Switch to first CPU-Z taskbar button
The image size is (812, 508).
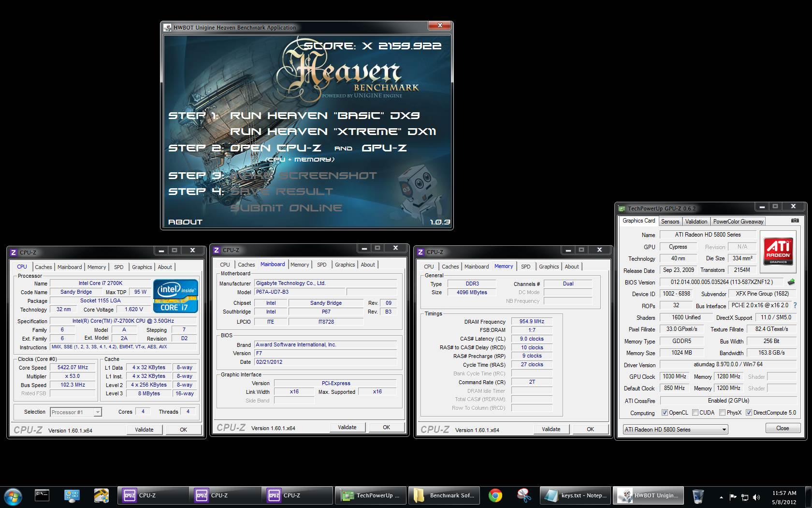[153, 495]
